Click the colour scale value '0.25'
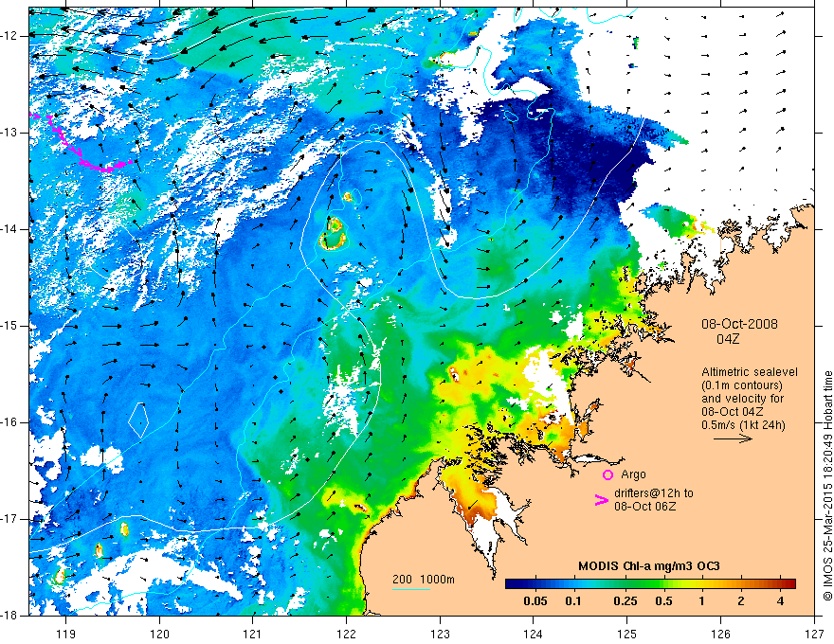Image resolution: width=834 pixels, height=644 pixels. [625, 601]
